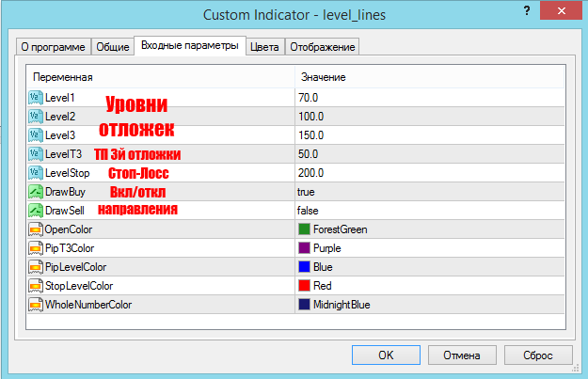588x379 pixels.
Task: Select the Level2 value 100.0
Action: click(x=310, y=117)
